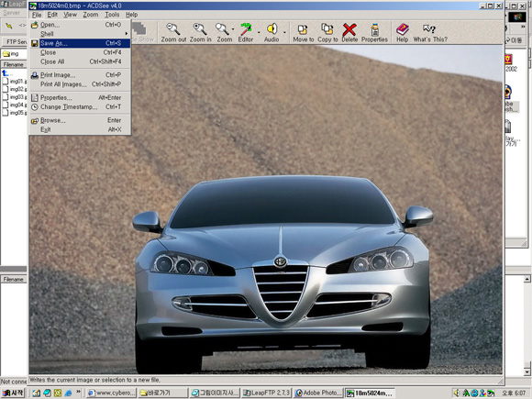Image resolution: width=532 pixels, height=399 pixels.
Task: Expand the Zoom tool dropdown arrow
Action: coord(233,29)
